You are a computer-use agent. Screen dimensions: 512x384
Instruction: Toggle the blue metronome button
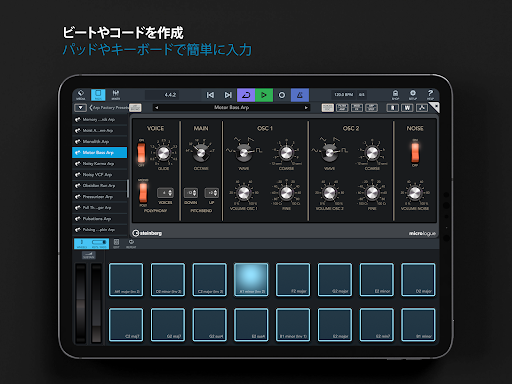coord(300,95)
